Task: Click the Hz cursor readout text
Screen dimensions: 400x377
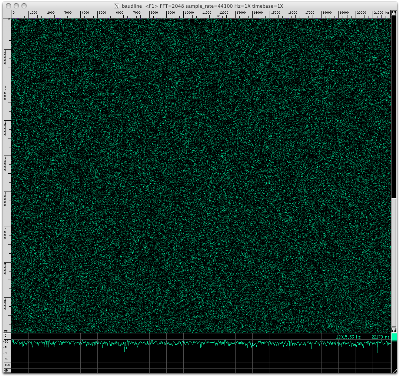Action: (348, 337)
